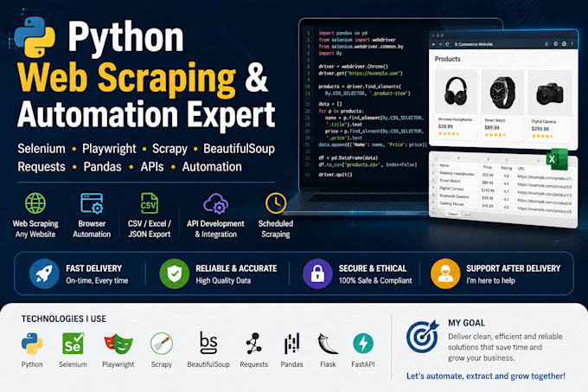Screen dimensions: 588x392
Task: Click the blue rocket Fast Delivery icon
Action: tap(44, 273)
